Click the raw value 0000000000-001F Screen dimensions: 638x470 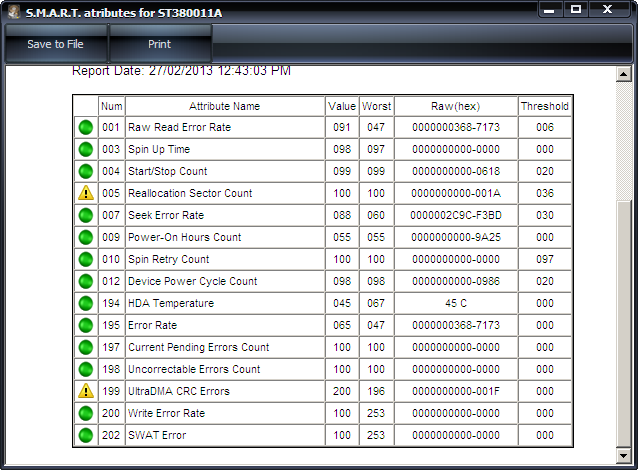click(x=456, y=391)
